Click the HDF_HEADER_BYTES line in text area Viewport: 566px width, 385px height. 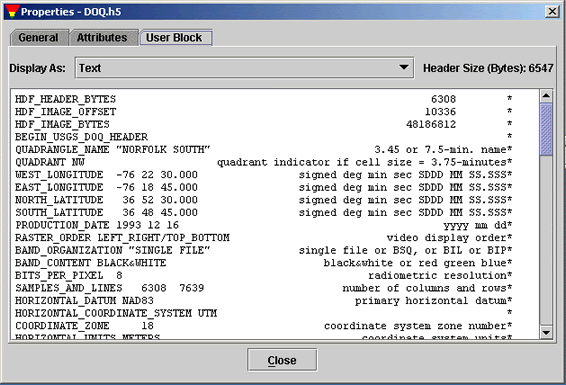(264, 99)
